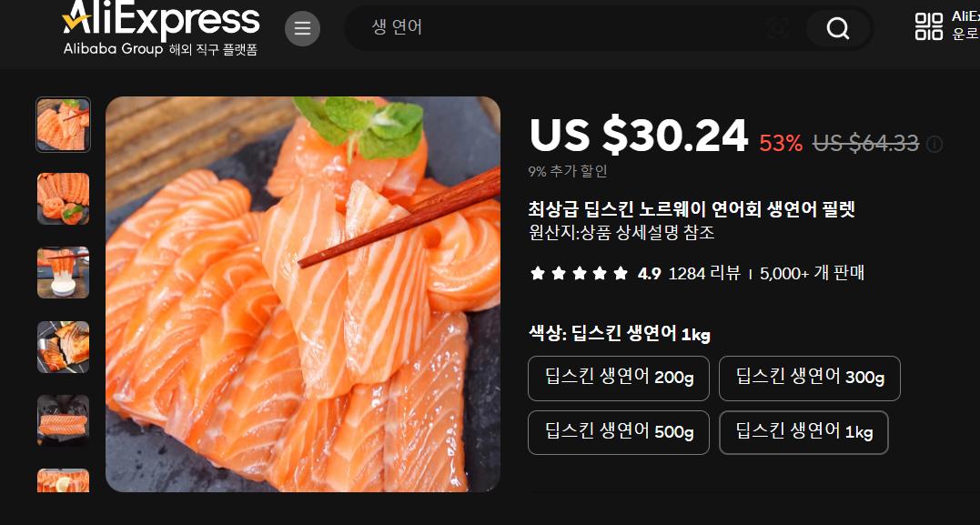The width and height of the screenshot is (980, 525).
Task: Click the AliExpress logo
Action: [x=161, y=28]
